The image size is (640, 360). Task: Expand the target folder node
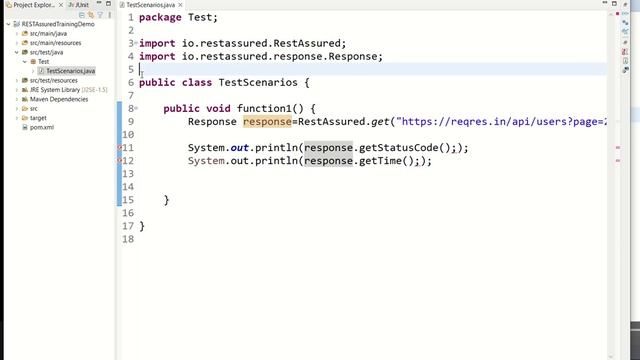click(17, 118)
